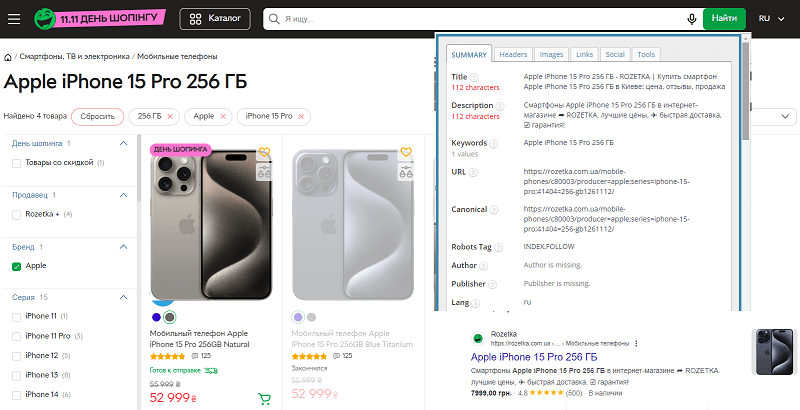The width and height of the screenshot is (800, 410).
Task: Open the Каталог button
Action: click(x=215, y=19)
